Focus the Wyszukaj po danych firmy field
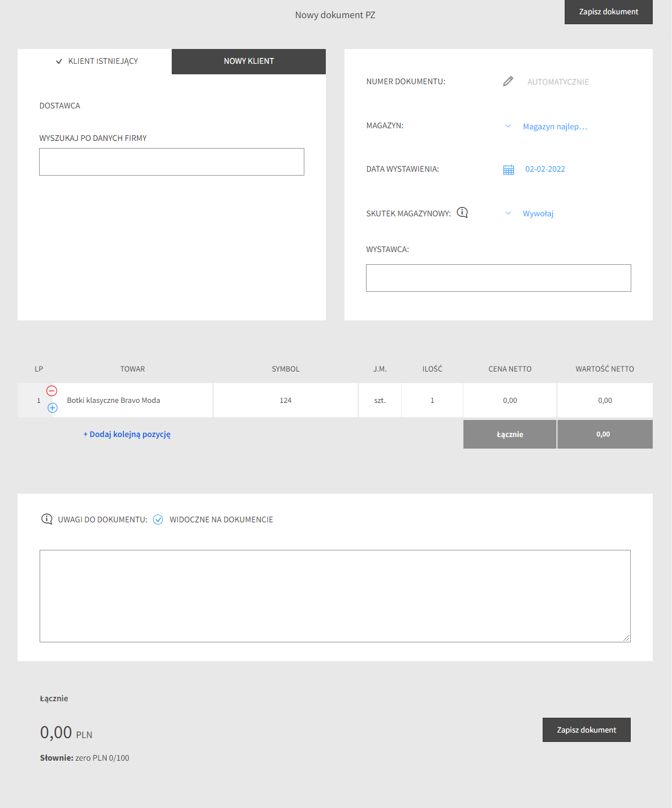Viewport: 672px width, 808px height. click(172, 162)
